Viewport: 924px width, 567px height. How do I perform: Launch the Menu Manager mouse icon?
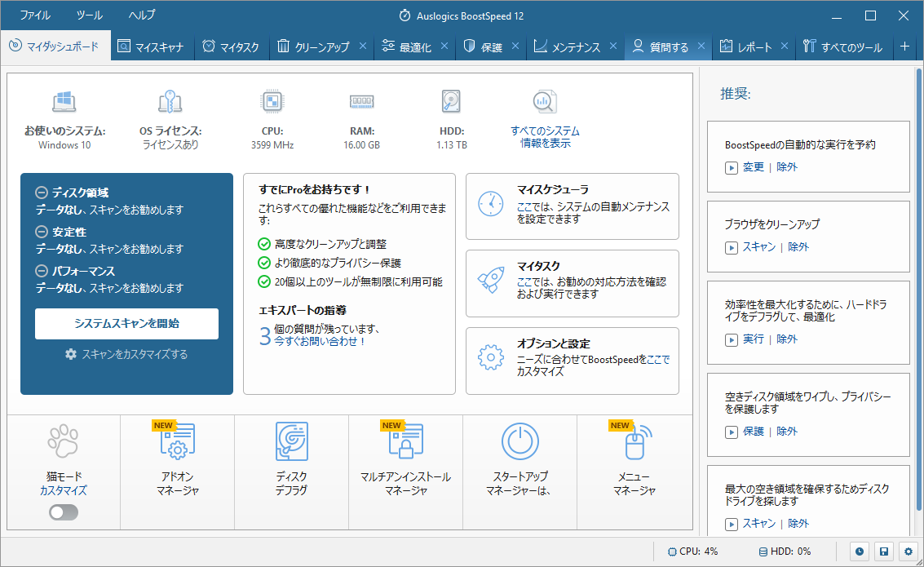pos(634,443)
